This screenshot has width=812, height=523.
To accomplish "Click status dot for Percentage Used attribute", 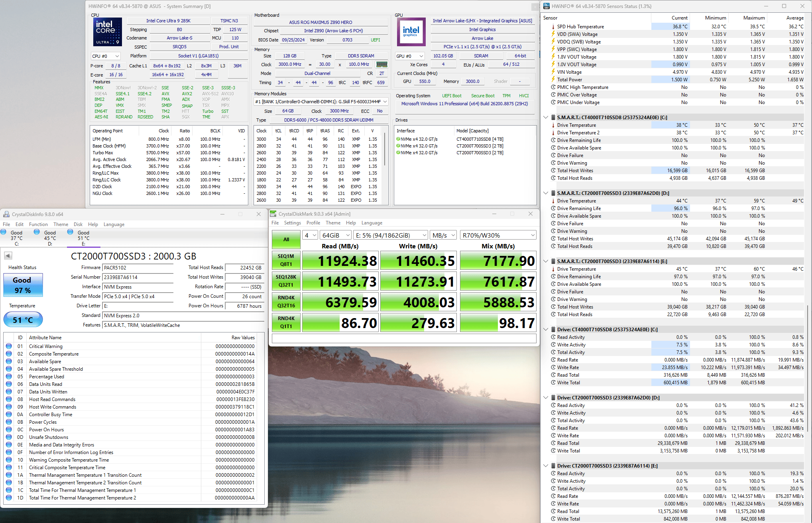I will click(x=9, y=377).
